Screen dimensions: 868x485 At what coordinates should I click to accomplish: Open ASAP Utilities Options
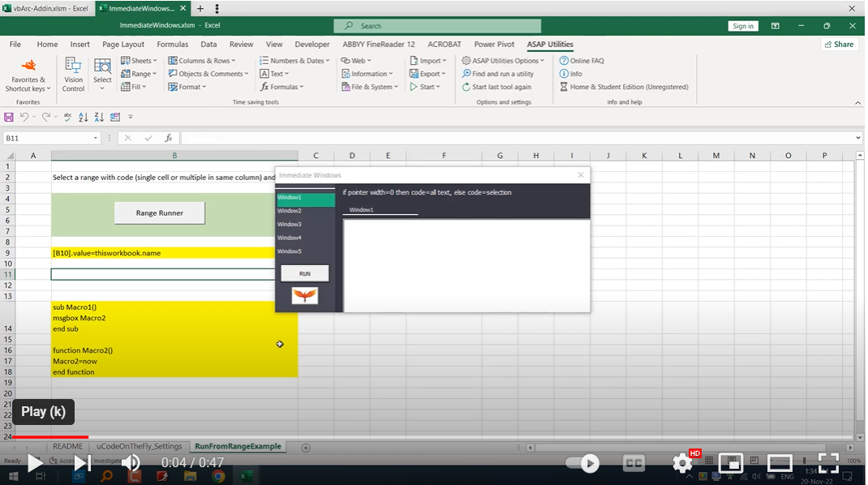(503, 60)
